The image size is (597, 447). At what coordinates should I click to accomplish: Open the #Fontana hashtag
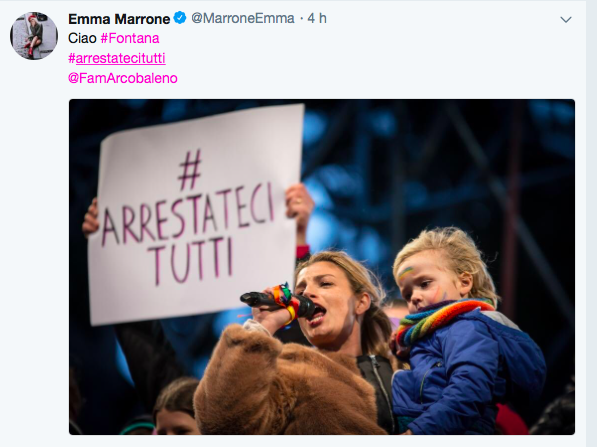pyautogui.click(x=130, y=38)
